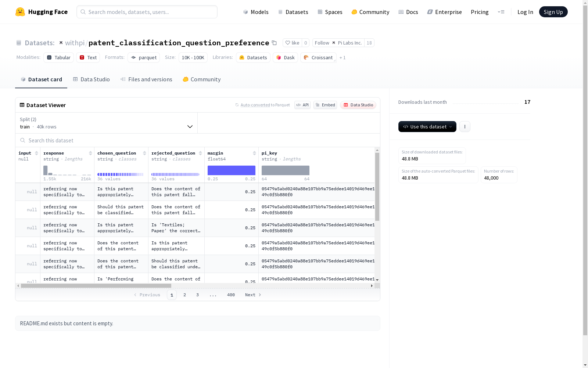Sort the margin column
This screenshot has height=368, width=588.
(x=254, y=153)
